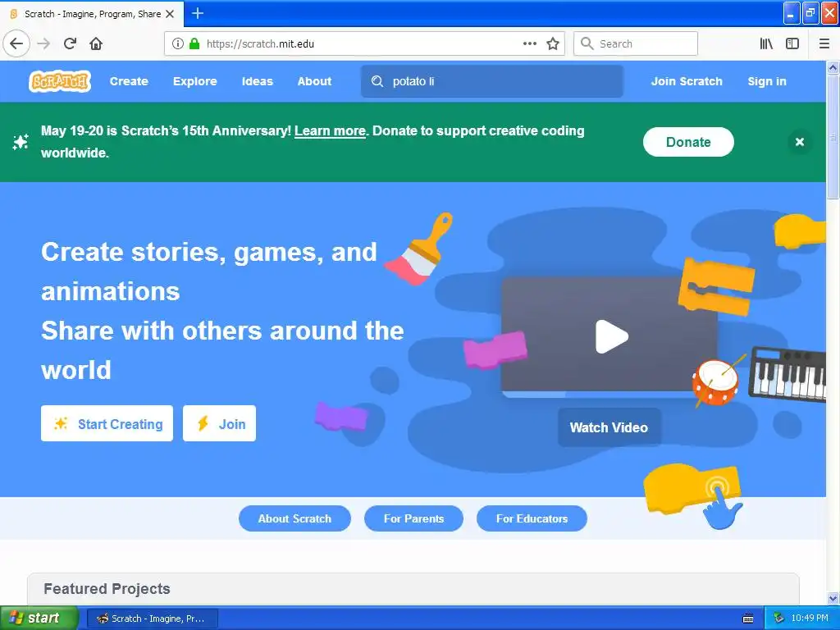Open For Parents pill button
The image size is (840, 630).
pos(413,518)
